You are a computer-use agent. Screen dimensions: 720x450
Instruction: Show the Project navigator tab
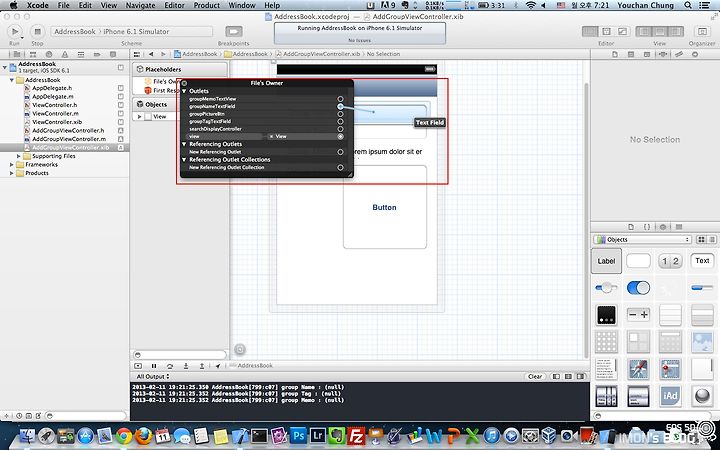pos(17,54)
